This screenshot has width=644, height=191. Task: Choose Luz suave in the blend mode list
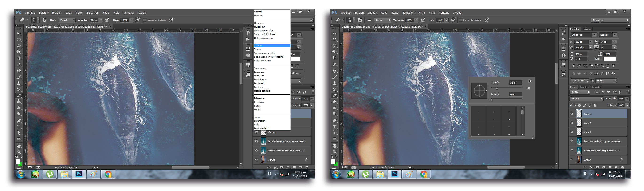(259, 72)
